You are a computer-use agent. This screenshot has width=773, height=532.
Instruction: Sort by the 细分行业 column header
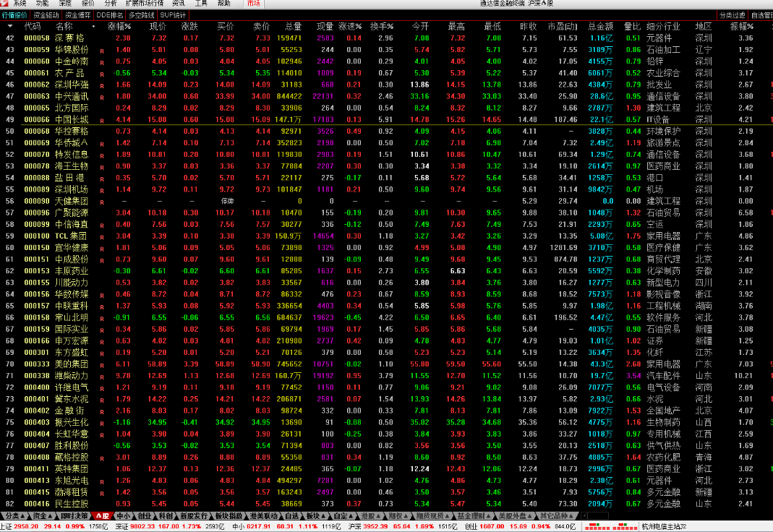click(663, 26)
